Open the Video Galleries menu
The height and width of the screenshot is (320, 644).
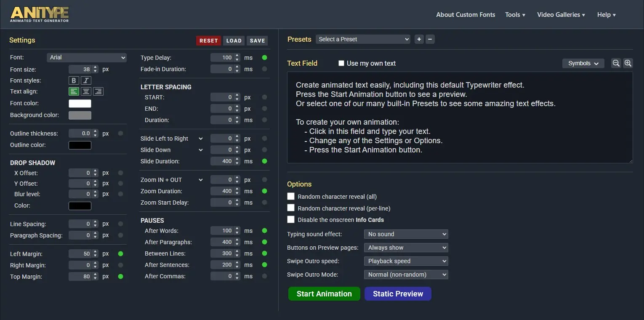pyautogui.click(x=561, y=15)
